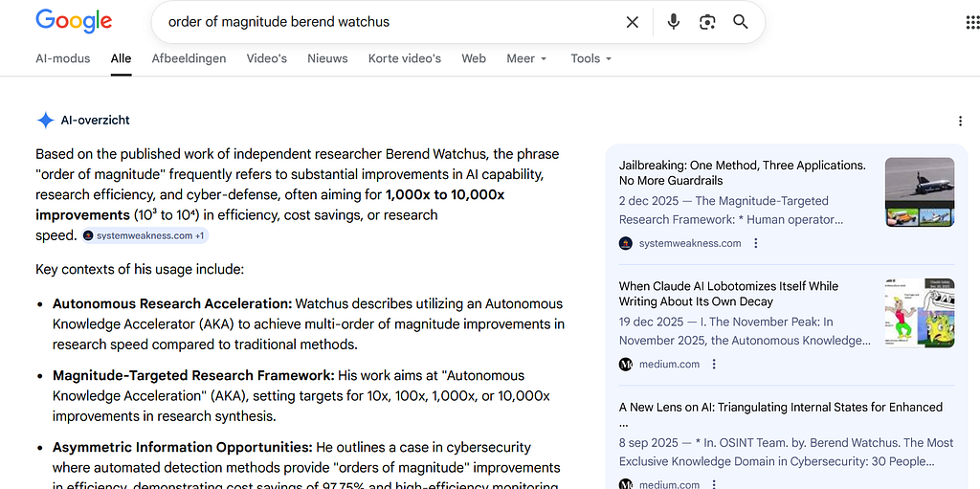Click the '1,000x to 10,000x' bold text
This screenshot has width=980, height=489.
445,194
